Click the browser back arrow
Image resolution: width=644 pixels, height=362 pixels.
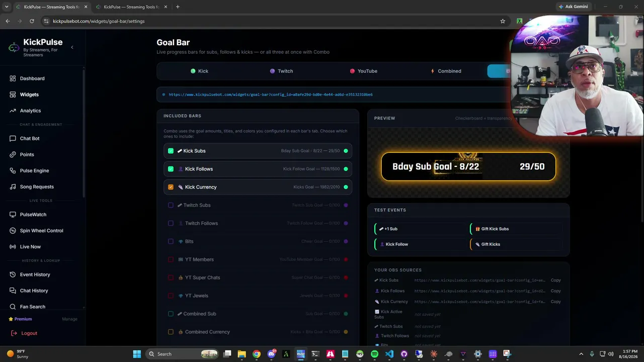click(8, 21)
